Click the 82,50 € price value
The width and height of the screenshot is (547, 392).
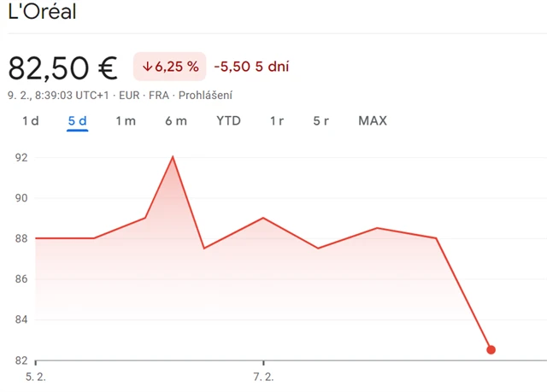click(62, 67)
